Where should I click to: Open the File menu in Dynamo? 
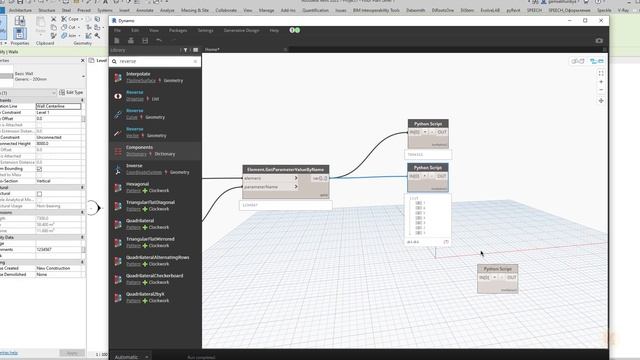click(117, 30)
